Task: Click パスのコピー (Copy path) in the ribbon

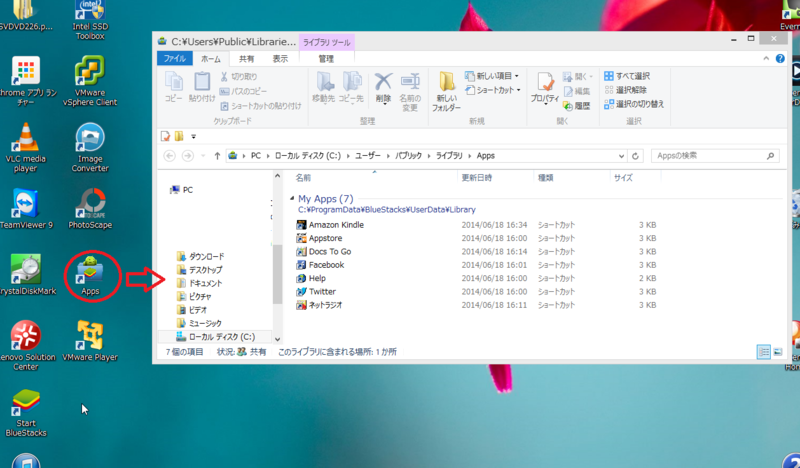Action: 243,91
